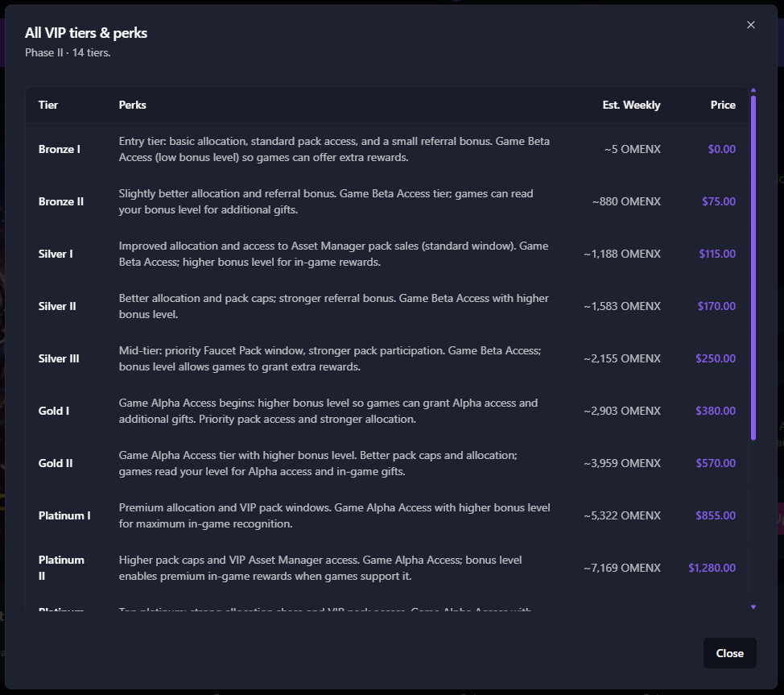Click the Perks column header
Image resolution: width=784 pixels, height=695 pixels.
coord(133,105)
